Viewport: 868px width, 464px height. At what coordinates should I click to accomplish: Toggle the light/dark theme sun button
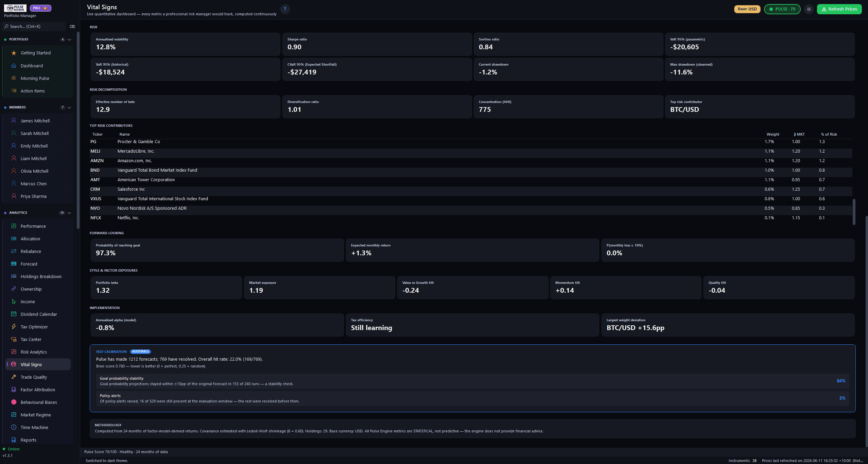coord(809,9)
